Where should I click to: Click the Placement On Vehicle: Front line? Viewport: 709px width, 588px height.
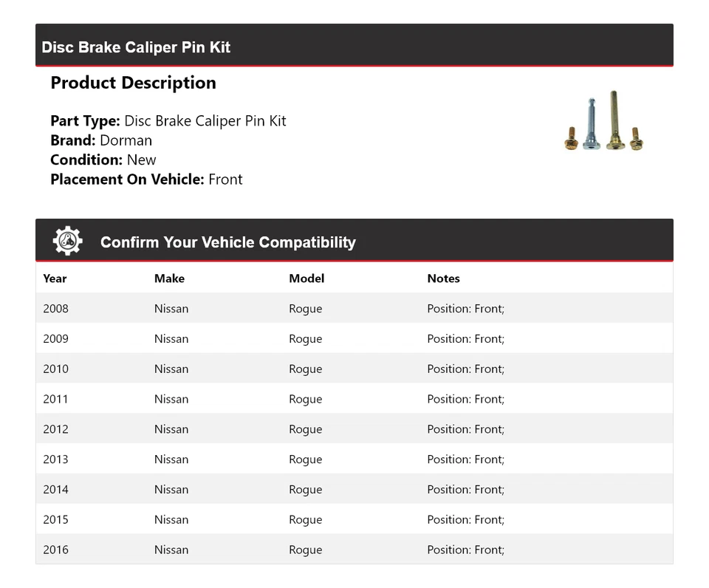(146, 179)
